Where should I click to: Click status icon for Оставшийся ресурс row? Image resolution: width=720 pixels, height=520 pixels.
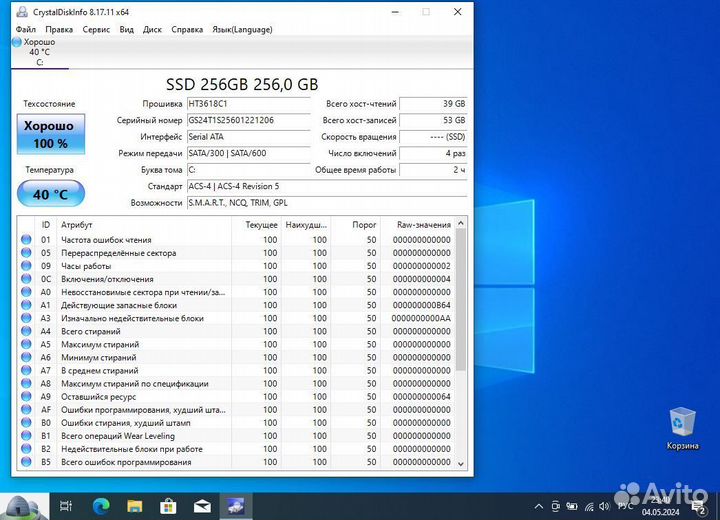pyautogui.click(x=26, y=396)
